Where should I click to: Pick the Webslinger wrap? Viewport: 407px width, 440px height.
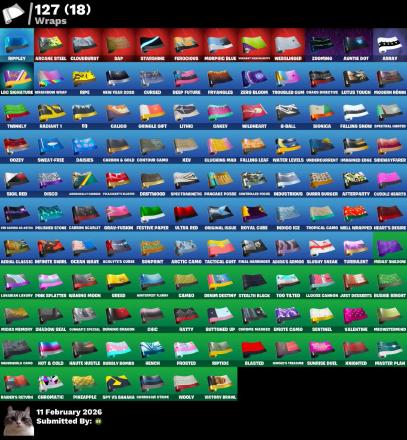288,45
